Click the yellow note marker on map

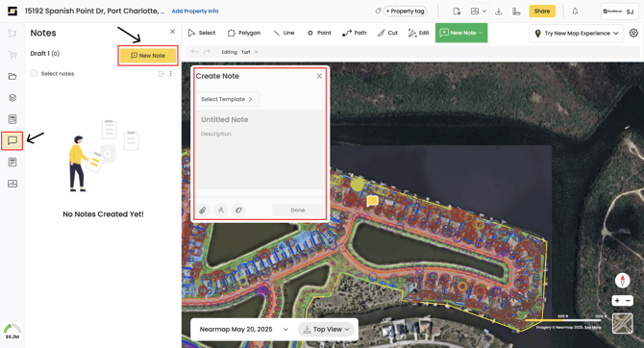(372, 200)
